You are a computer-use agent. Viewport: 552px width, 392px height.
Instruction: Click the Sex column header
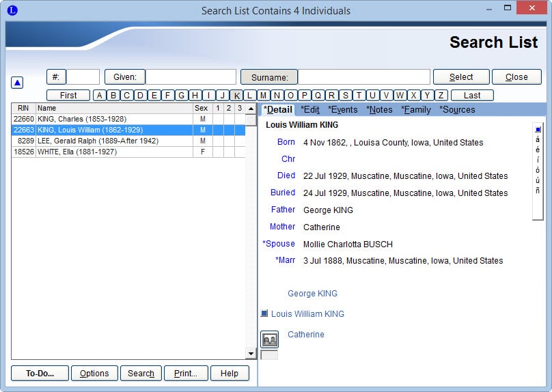[202, 108]
